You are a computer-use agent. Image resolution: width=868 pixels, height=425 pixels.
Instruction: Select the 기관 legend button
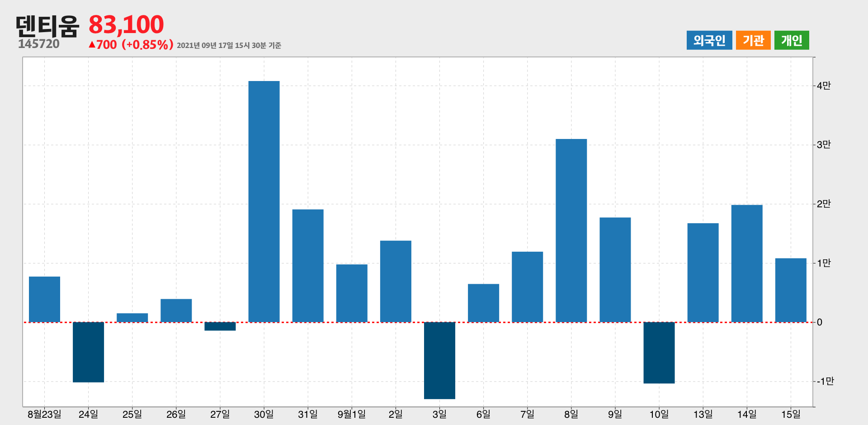(753, 40)
